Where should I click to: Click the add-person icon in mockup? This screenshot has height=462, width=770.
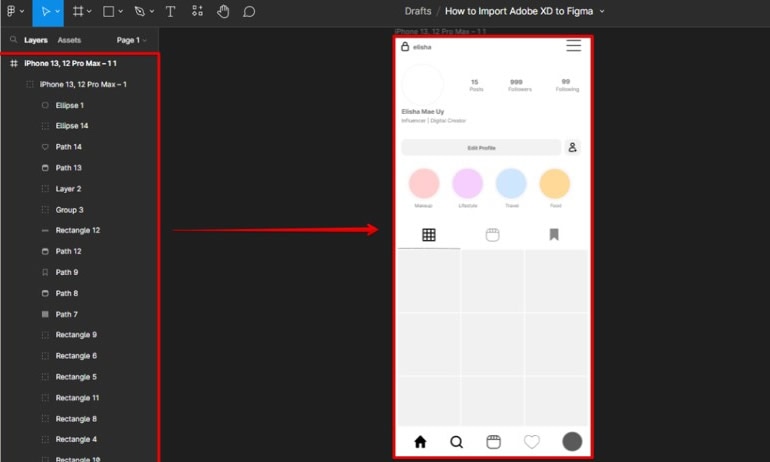(x=572, y=147)
